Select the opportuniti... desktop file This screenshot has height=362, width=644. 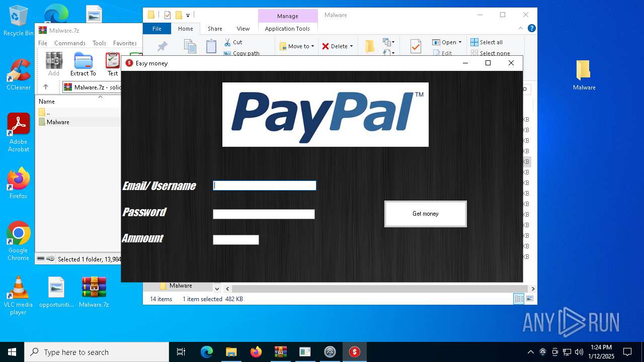point(56,292)
